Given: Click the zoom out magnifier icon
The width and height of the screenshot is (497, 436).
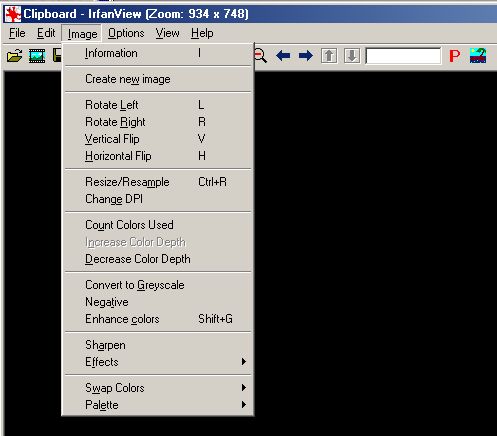Looking at the screenshot, I should coord(261,56).
